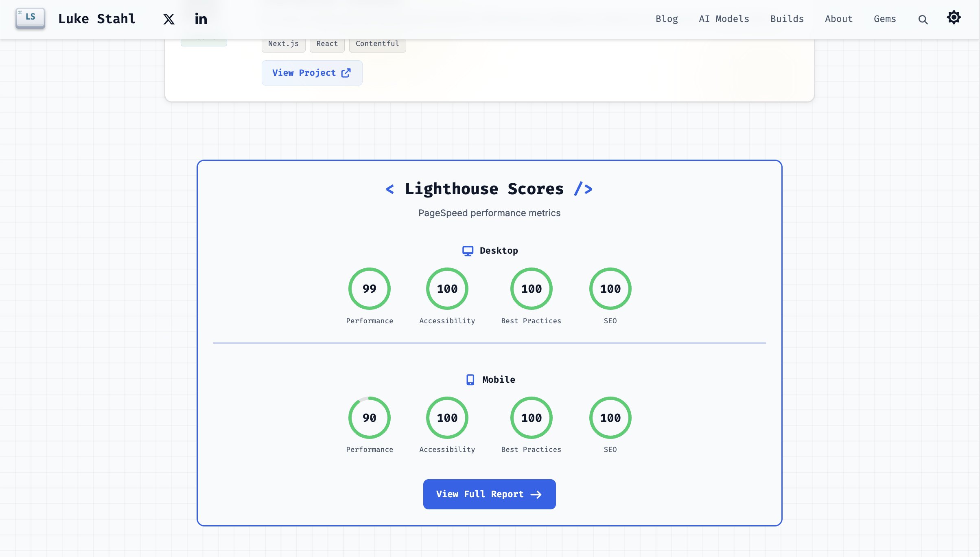Click the Mobile phone icon
The width and height of the screenshot is (980, 557).
[x=470, y=379]
